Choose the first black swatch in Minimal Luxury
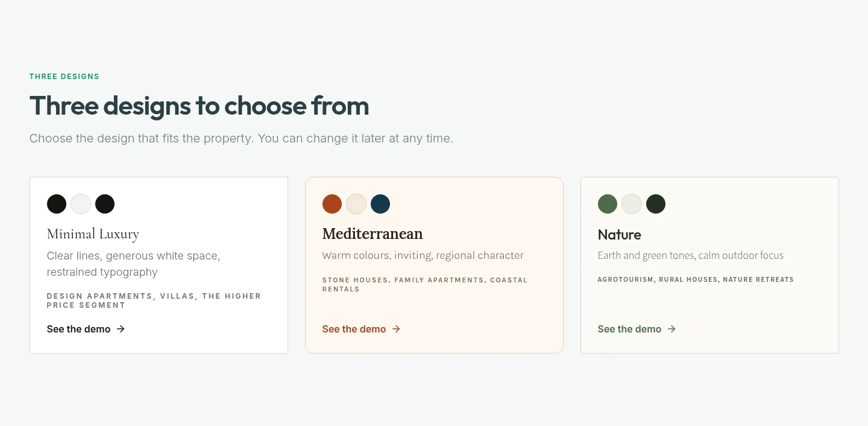 click(57, 204)
